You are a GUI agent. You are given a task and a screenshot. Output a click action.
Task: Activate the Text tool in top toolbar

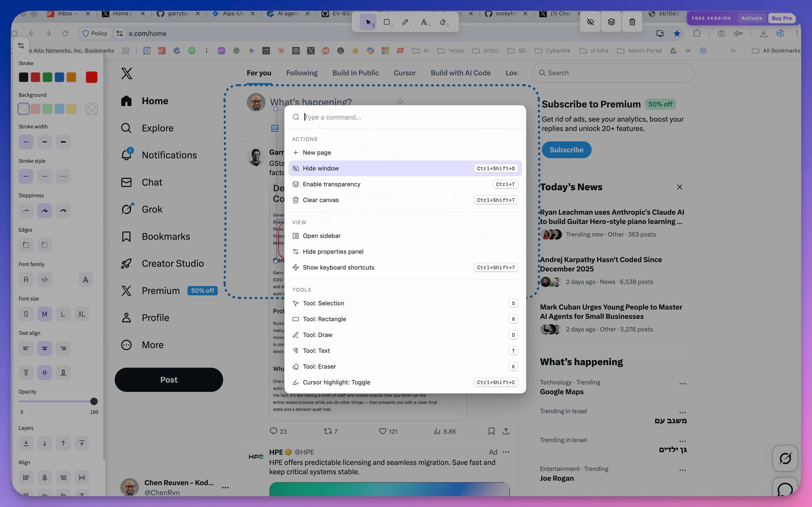(x=424, y=22)
